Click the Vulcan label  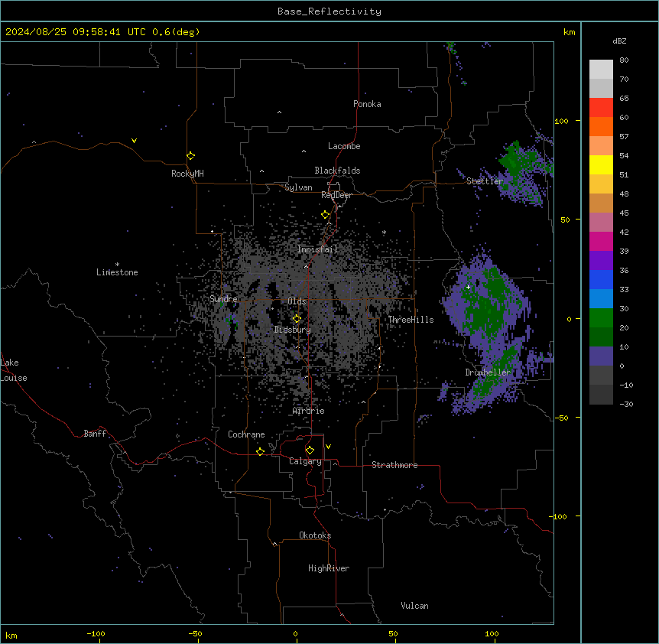pyautogui.click(x=414, y=606)
